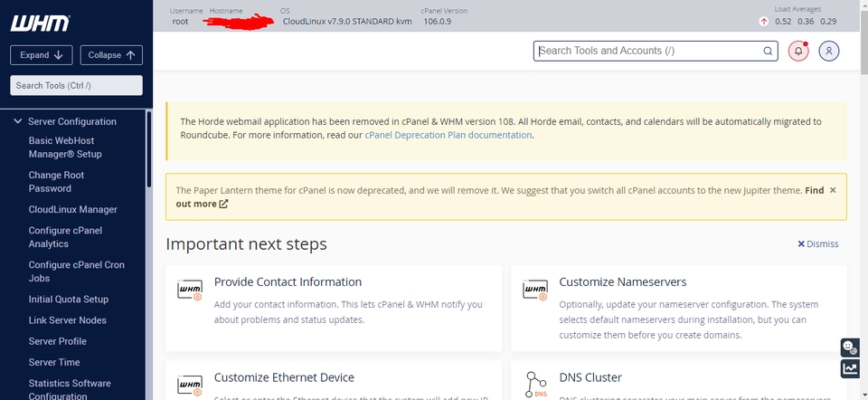
Task: Click the WHM logo
Action: pos(40,24)
